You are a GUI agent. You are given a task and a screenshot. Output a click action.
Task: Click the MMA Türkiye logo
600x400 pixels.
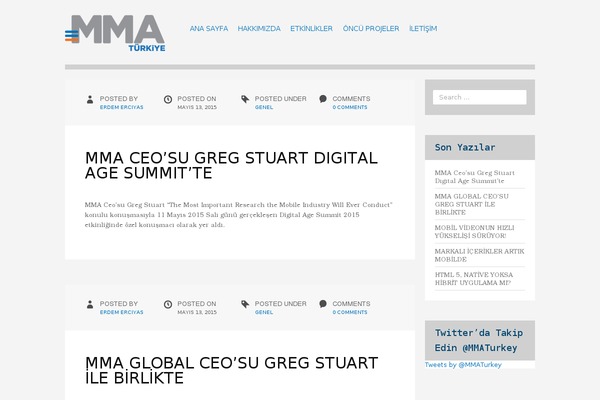point(115,33)
